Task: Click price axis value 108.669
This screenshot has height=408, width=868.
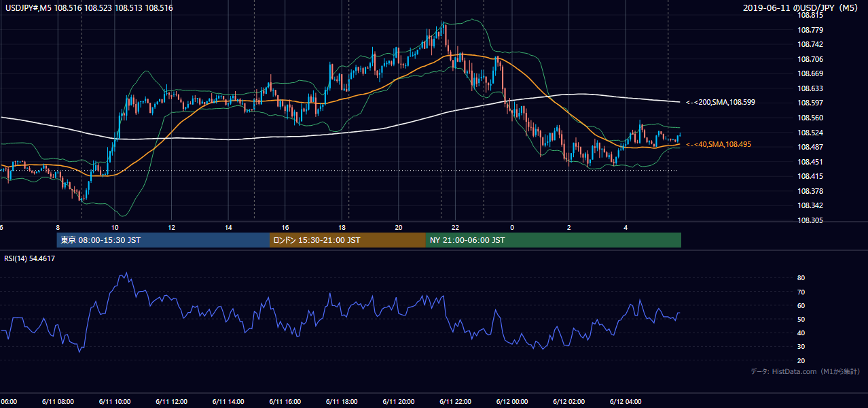Action: tap(811, 73)
